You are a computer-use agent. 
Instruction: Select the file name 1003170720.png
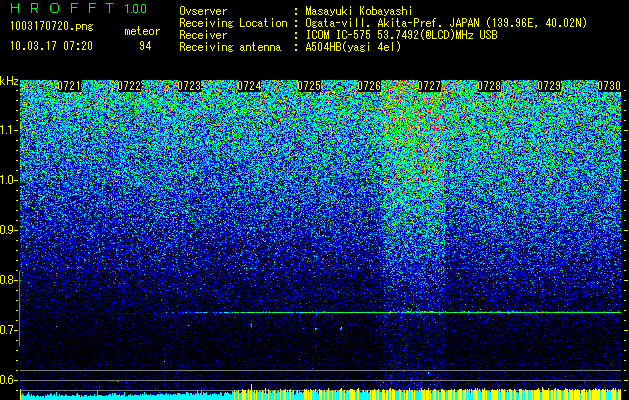pyautogui.click(x=52, y=27)
